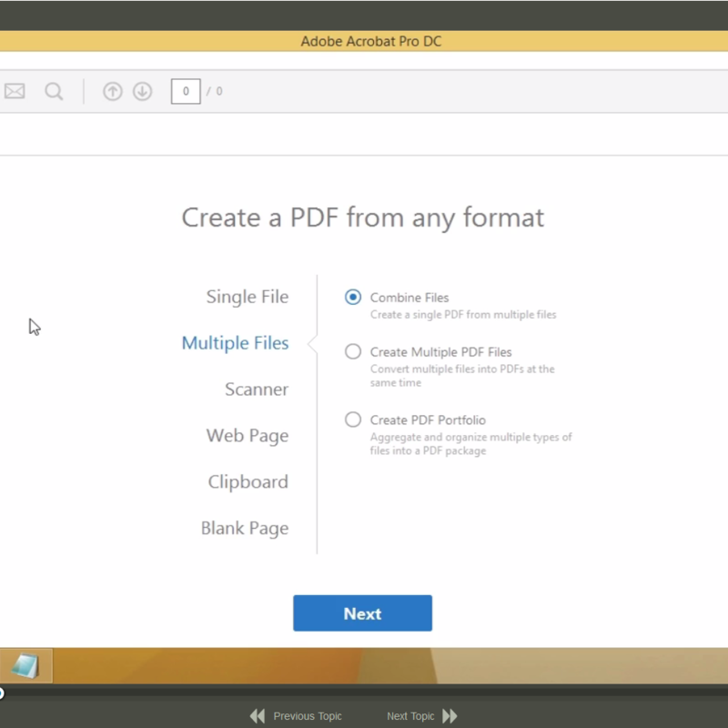Go to previous page with up arrow
The height and width of the screenshot is (728, 728).
point(113,91)
